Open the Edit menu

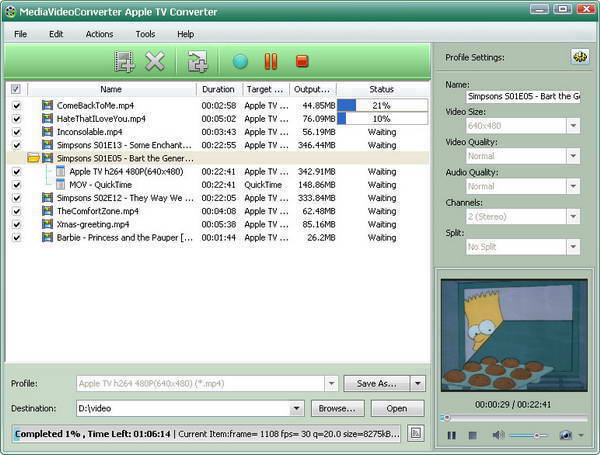(x=56, y=34)
